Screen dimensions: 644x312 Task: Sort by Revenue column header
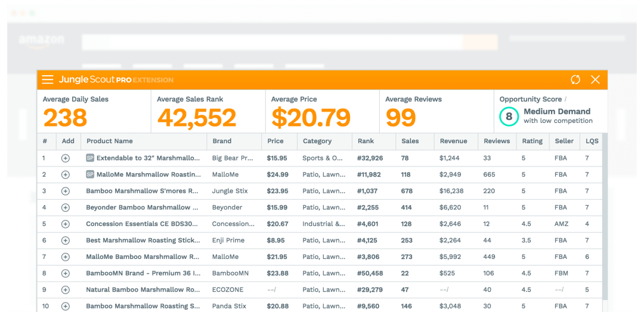click(x=453, y=141)
